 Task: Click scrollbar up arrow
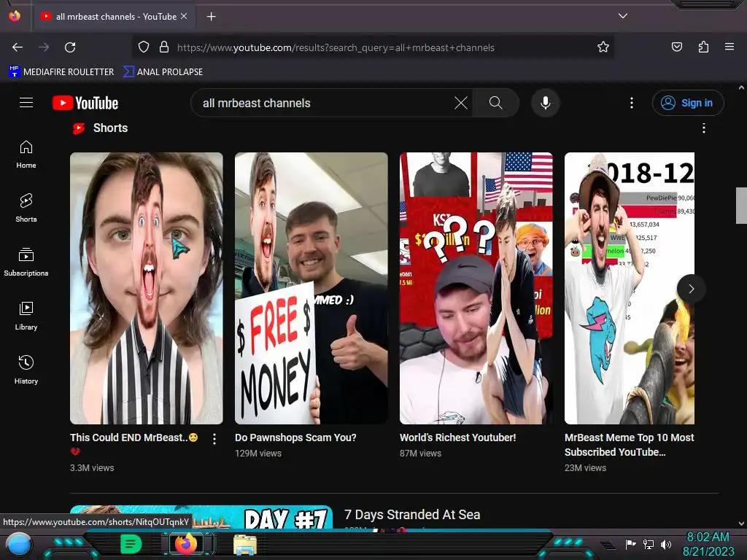741,87
